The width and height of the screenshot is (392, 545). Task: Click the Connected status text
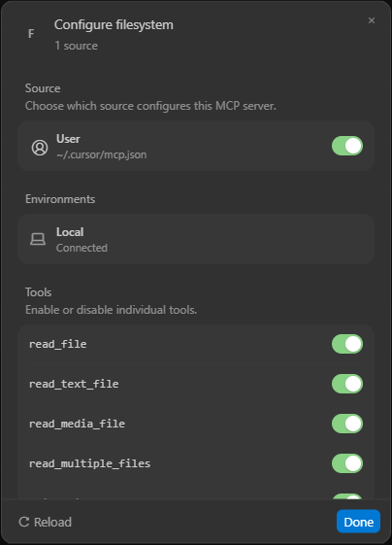pyautogui.click(x=82, y=248)
